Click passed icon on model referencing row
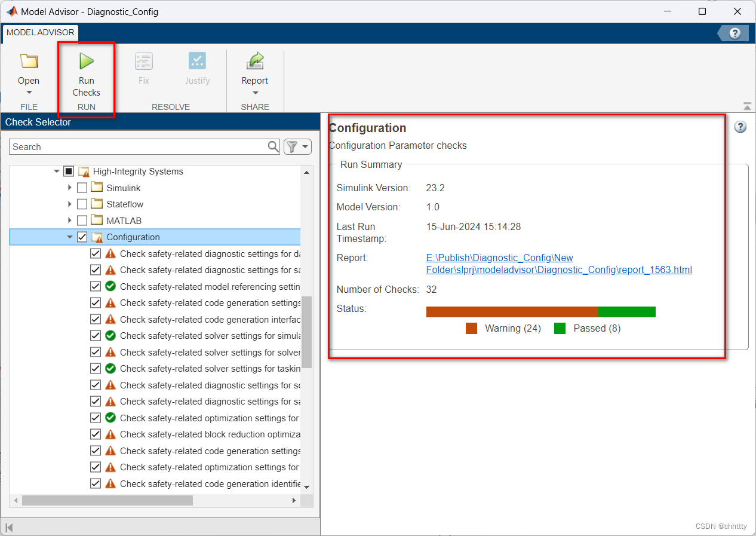Viewport: 756px width, 536px height. pos(110,286)
